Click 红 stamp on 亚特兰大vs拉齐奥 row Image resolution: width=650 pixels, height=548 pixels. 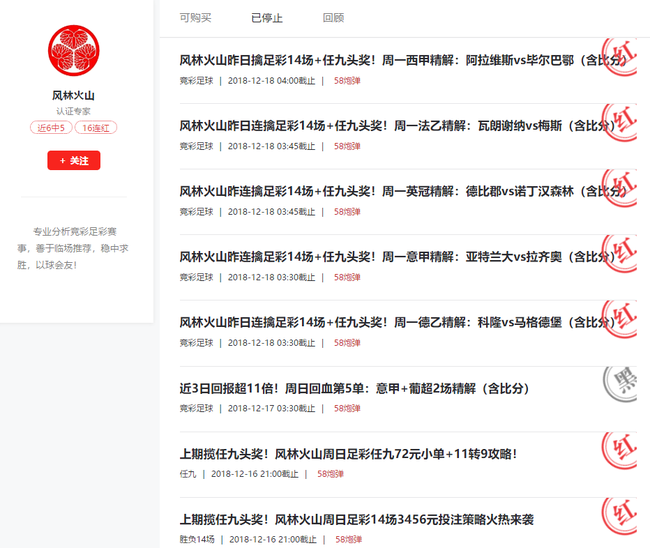click(619, 254)
